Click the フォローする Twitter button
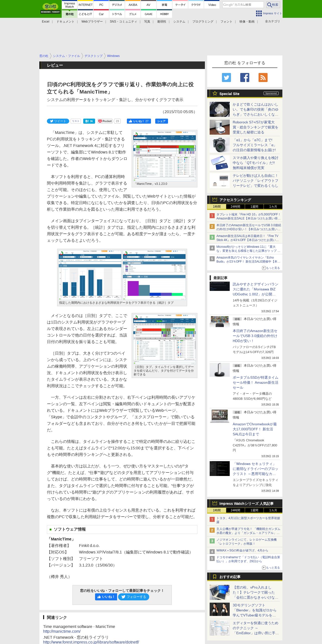The height and width of the screenshot is (644, 322). click(x=134, y=597)
